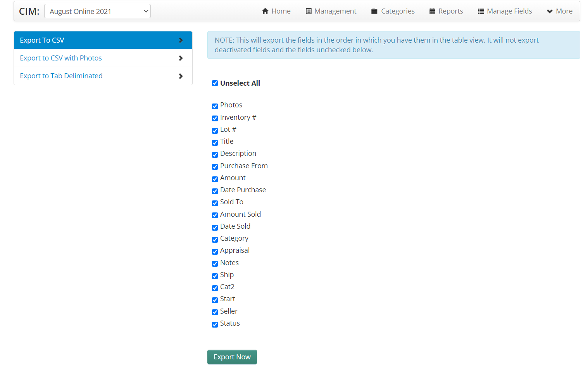
Task: Uncheck the Photos field checkbox
Action: coord(215,106)
